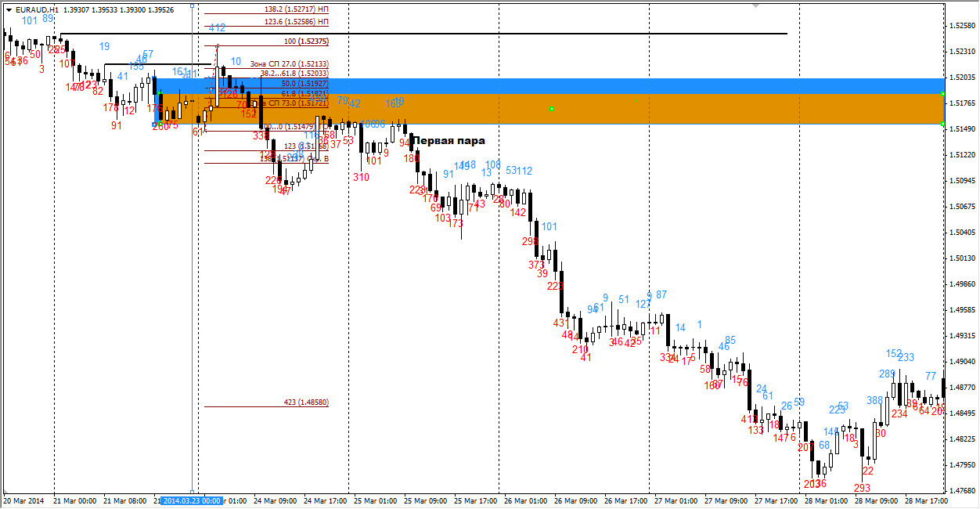The image size is (980, 509).
Task: Click the blue 87 candle label
Action: (661, 294)
